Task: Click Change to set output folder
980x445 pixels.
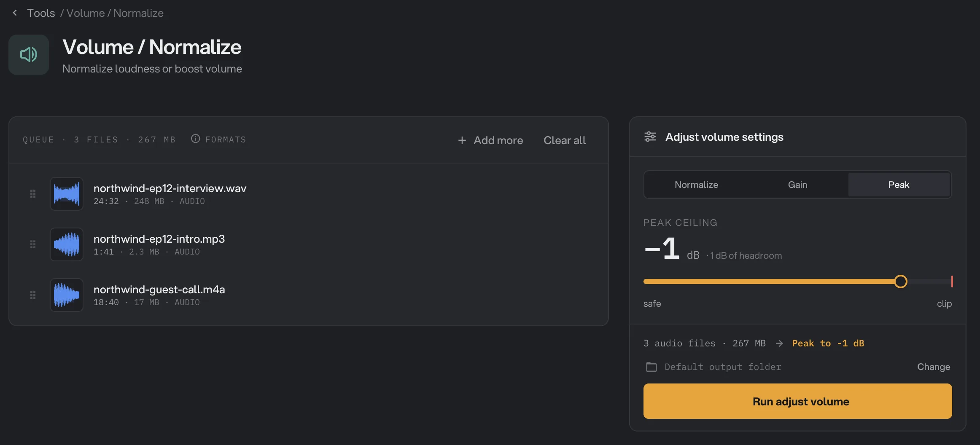Action: 934,367
